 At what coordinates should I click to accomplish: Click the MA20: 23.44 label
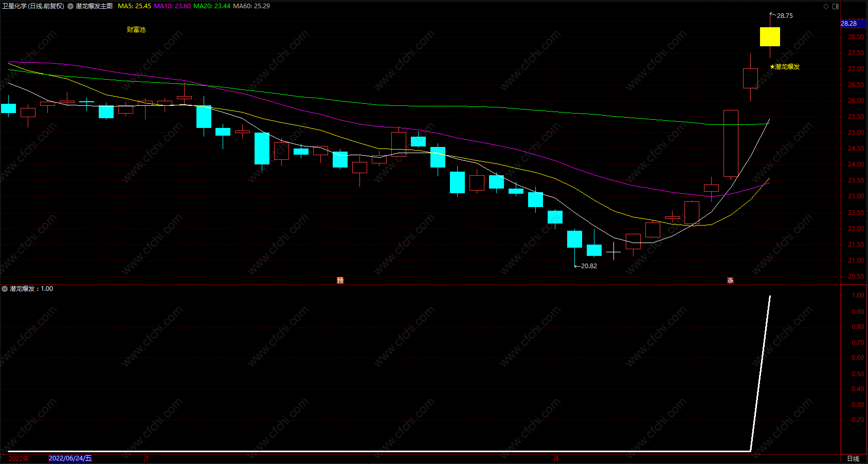click(x=212, y=6)
